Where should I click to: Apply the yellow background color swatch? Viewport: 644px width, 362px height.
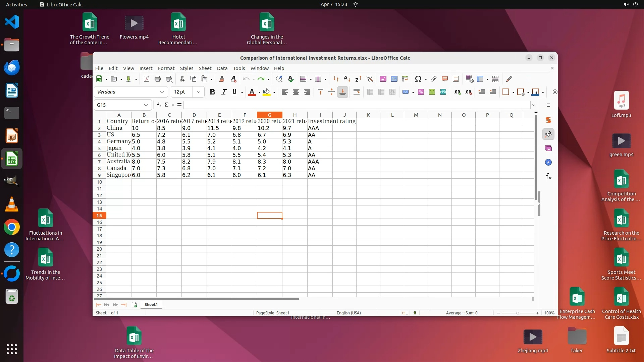coord(267,92)
